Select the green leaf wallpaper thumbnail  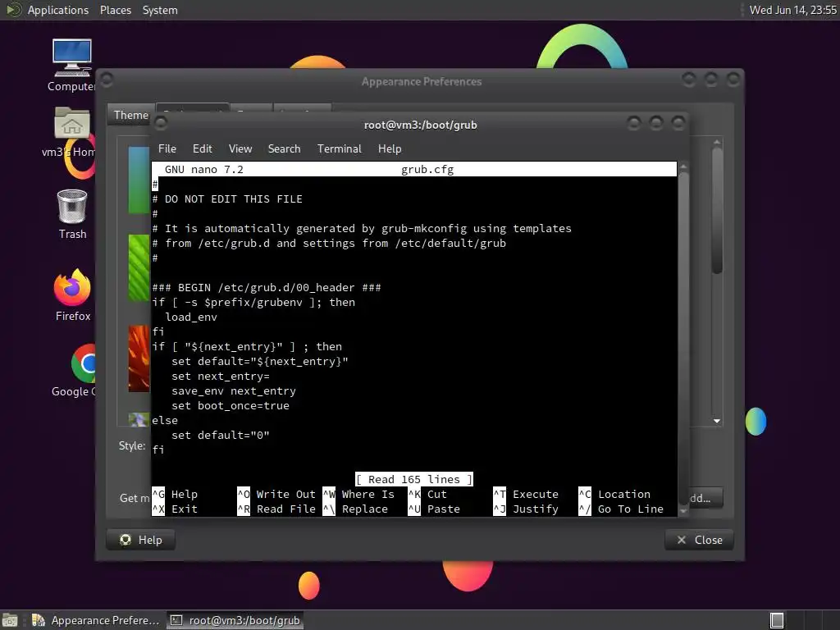[139, 268]
